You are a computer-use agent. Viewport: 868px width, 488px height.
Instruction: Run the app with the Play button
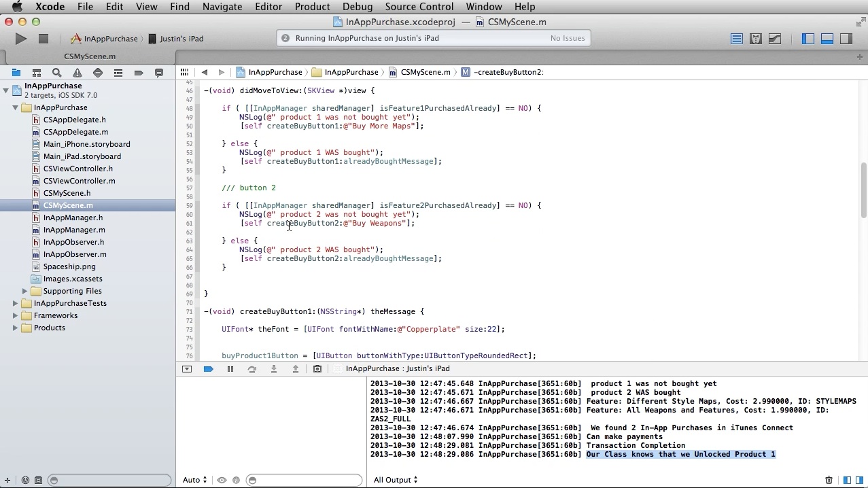pos(21,39)
